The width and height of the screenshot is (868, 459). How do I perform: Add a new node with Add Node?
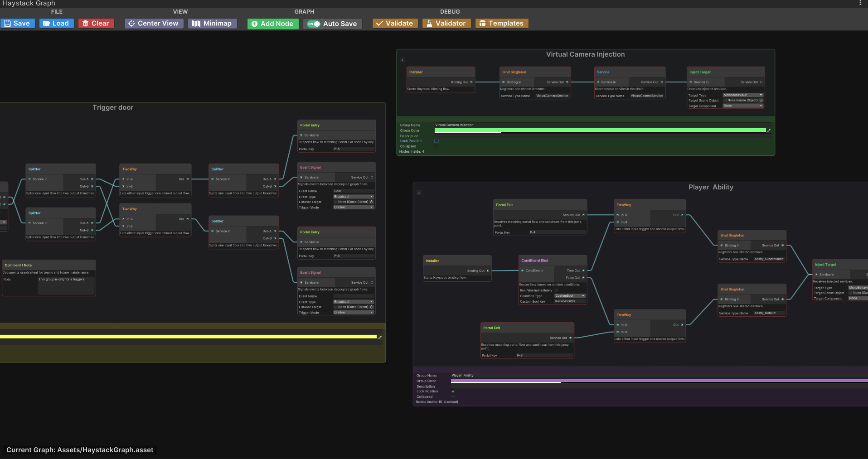(x=273, y=24)
